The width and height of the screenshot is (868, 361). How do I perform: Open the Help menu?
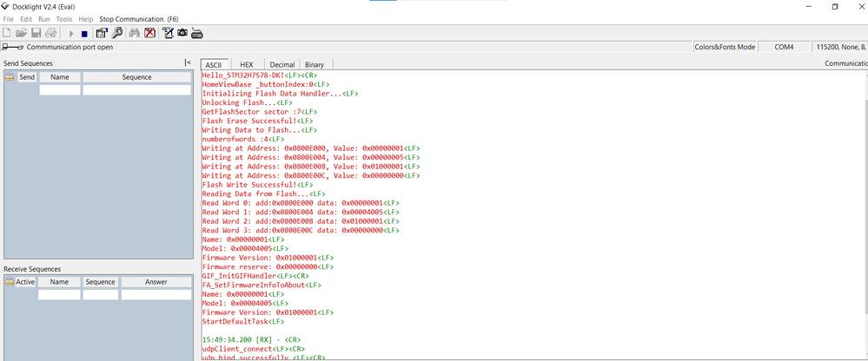[86, 19]
